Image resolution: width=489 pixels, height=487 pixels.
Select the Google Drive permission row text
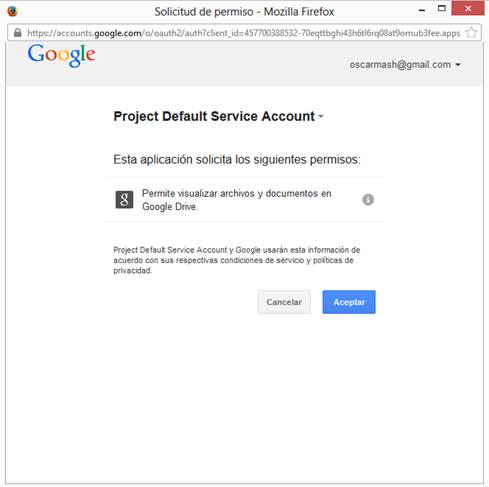[x=237, y=200]
